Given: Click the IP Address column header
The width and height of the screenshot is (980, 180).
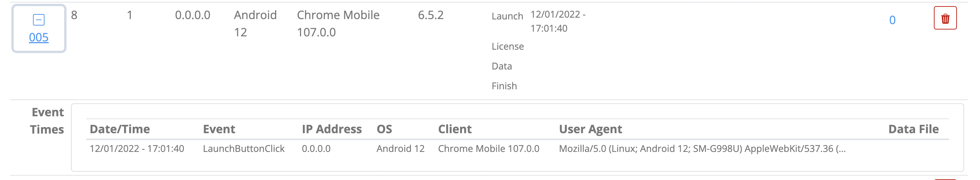Looking at the screenshot, I should pos(332,129).
